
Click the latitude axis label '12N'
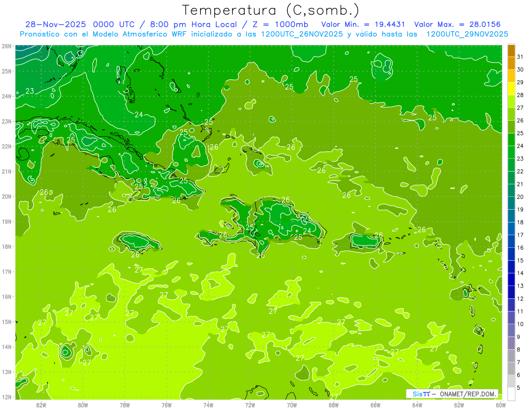coord(6,397)
